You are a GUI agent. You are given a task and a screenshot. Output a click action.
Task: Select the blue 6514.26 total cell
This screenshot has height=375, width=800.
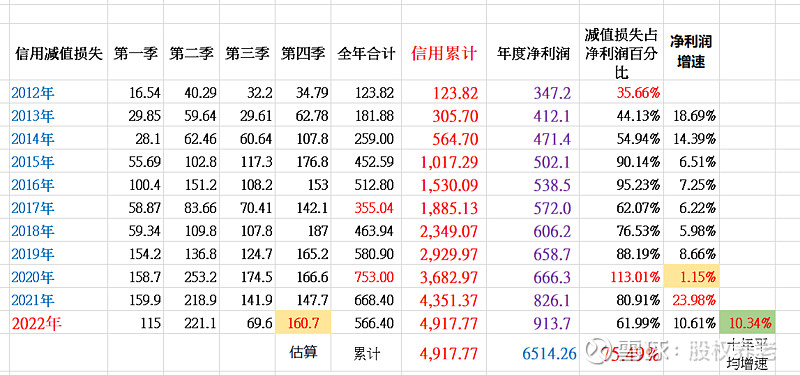tap(533, 352)
